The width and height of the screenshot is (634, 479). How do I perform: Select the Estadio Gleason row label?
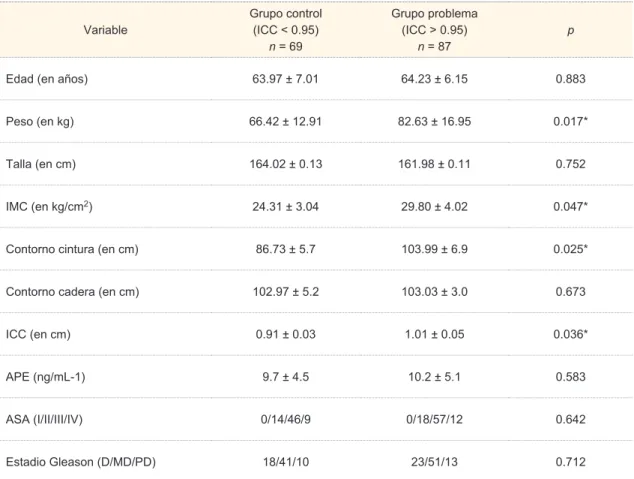pyautogui.click(x=81, y=462)
